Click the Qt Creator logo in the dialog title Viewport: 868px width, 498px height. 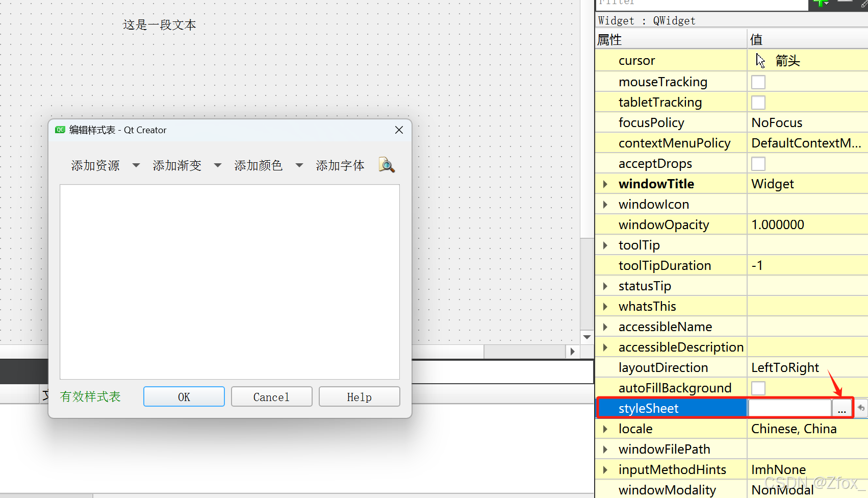click(60, 130)
